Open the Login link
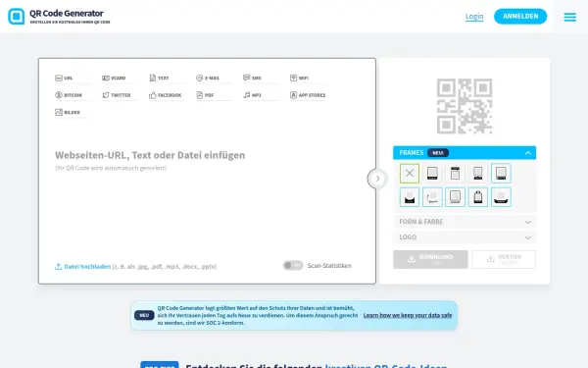 tap(474, 17)
